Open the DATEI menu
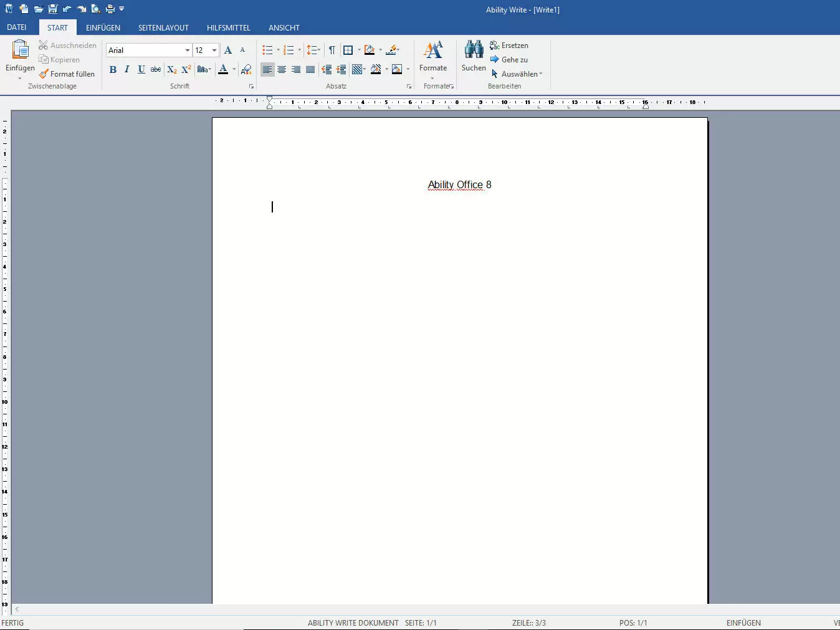The image size is (840, 630). [17, 27]
